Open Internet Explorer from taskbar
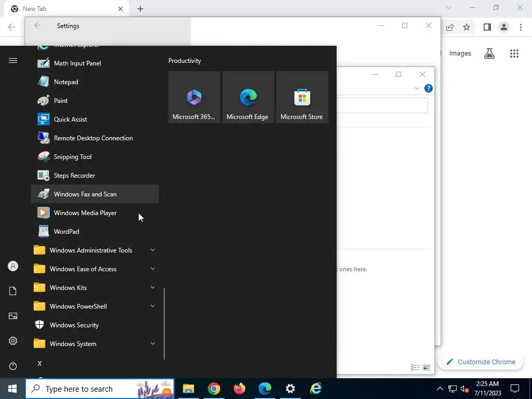Image resolution: width=532 pixels, height=399 pixels. tap(315, 389)
